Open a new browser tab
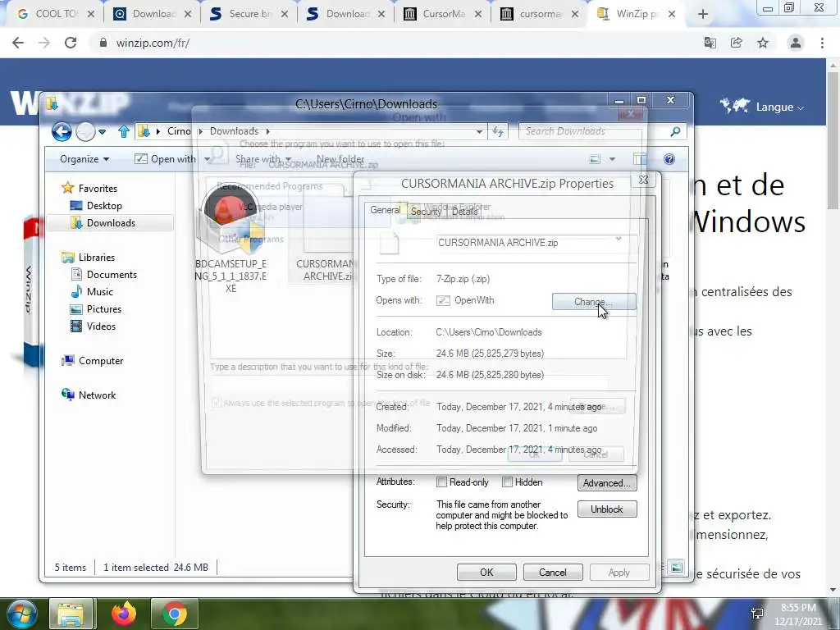This screenshot has width=840, height=630. (x=703, y=15)
